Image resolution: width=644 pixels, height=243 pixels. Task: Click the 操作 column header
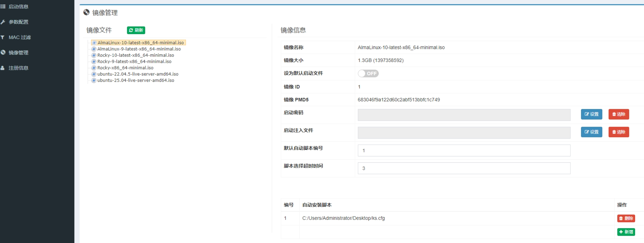pos(622,205)
